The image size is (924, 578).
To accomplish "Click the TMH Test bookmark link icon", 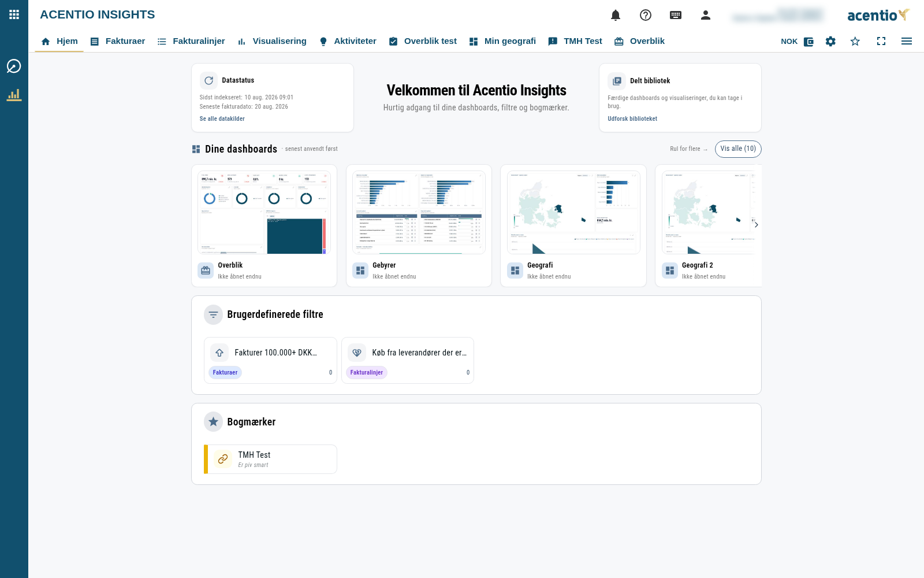I will tap(223, 459).
